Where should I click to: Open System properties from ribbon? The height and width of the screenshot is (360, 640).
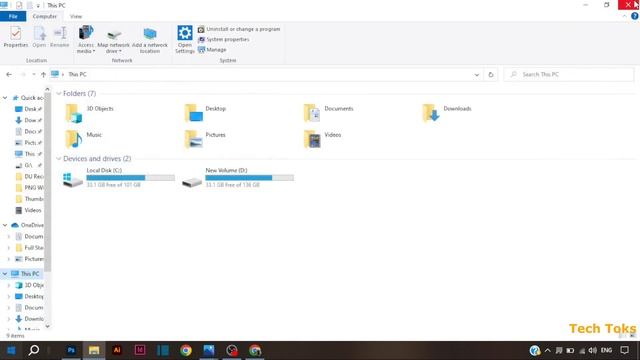tap(224, 40)
